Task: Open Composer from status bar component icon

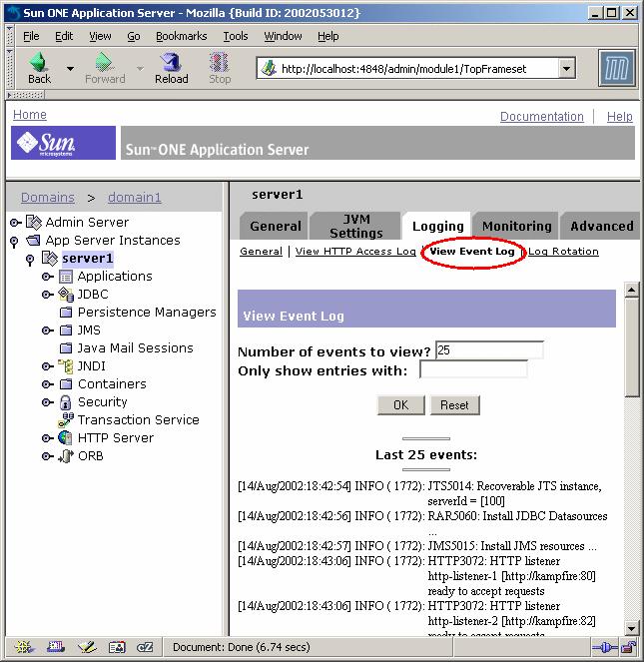Action: 87,647
